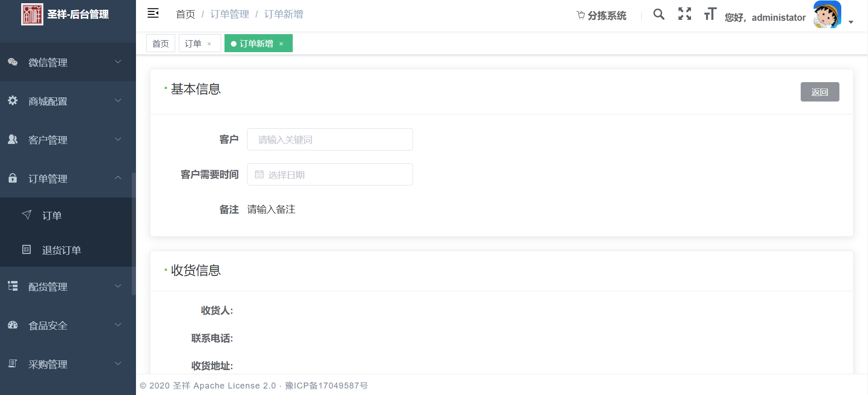Screen dimensions: 868x395
Task: Click the paper plane icon beside 订单
Action: [x=27, y=215]
